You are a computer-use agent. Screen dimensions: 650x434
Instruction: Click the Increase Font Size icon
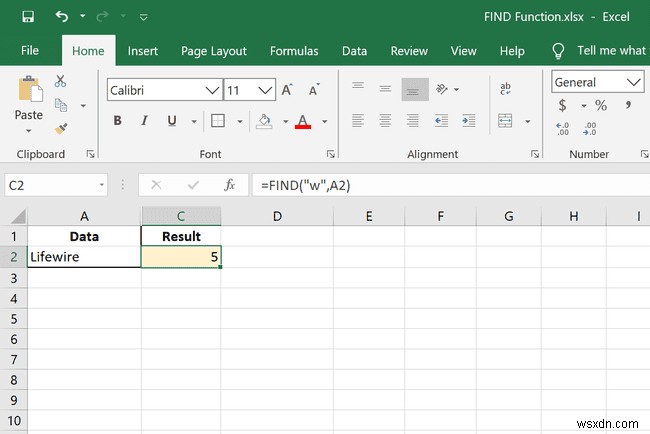[287, 90]
